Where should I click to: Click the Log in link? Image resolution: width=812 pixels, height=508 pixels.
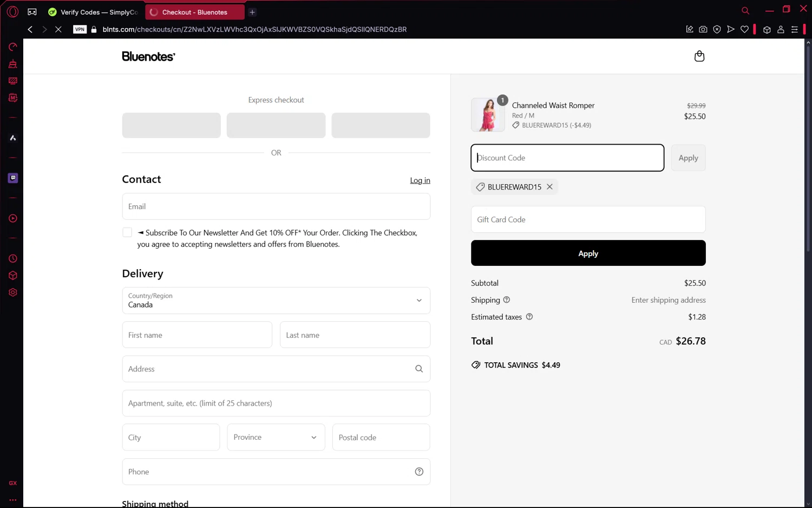click(x=420, y=180)
